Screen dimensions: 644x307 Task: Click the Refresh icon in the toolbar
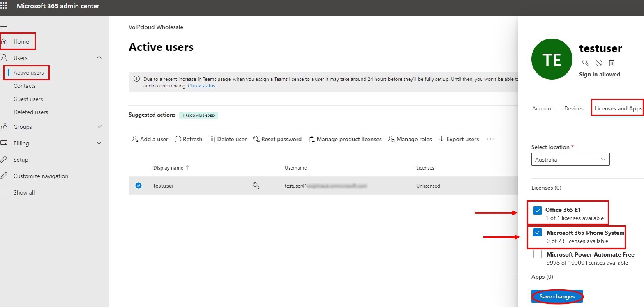click(178, 139)
